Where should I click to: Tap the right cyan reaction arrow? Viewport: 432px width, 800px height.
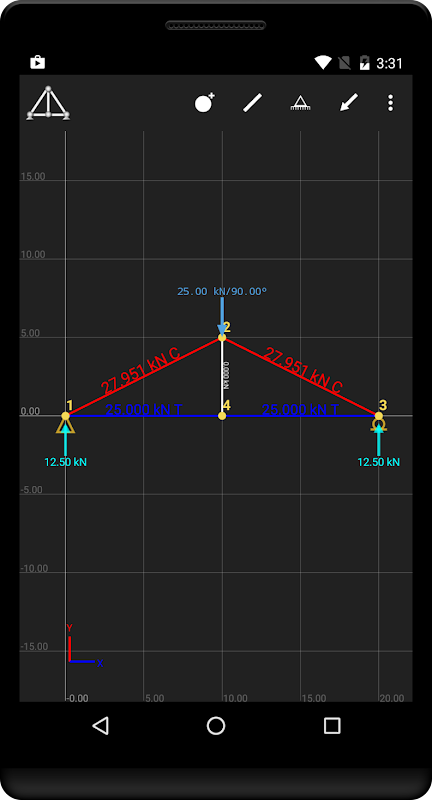[378, 439]
